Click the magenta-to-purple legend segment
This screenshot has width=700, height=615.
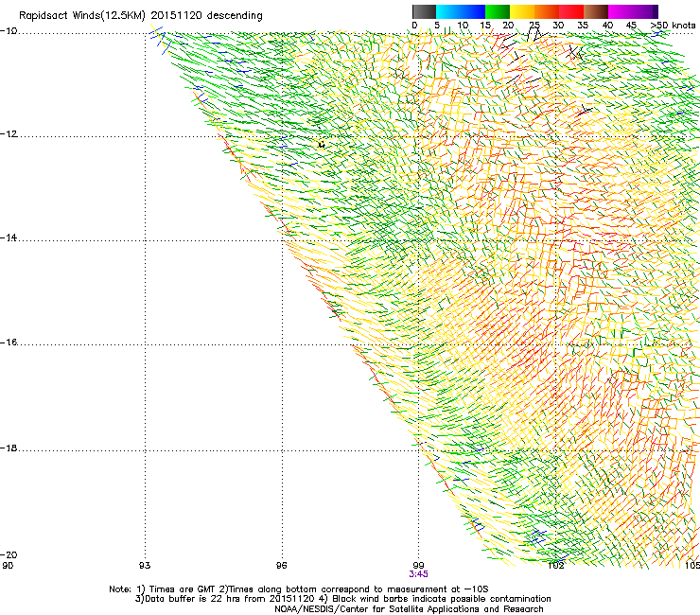[x=633, y=11]
